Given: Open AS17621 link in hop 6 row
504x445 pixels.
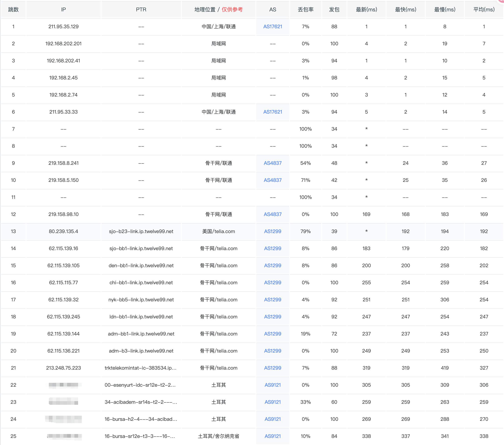Looking at the screenshot, I should point(273,112).
